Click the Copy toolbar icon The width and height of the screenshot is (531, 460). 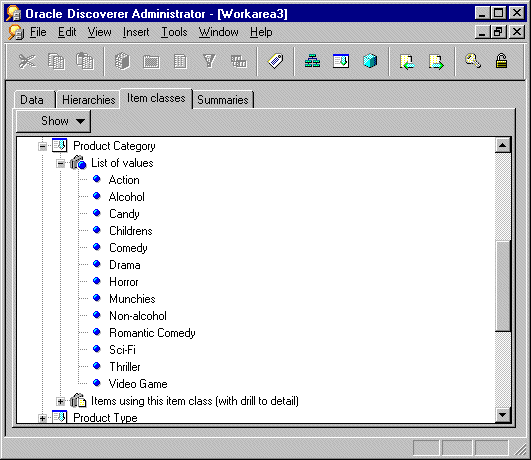point(56,62)
